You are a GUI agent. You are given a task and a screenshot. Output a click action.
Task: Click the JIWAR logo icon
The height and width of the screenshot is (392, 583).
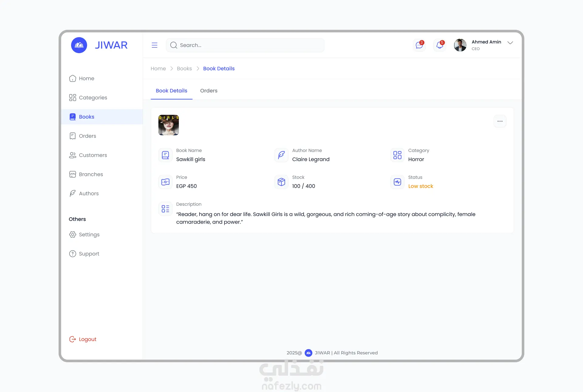(79, 45)
